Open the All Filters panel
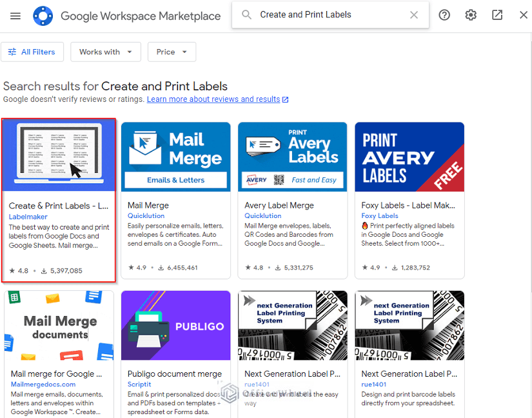The width and height of the screenshot is (532, 418). pyautogui.click(x=32, y=52)
